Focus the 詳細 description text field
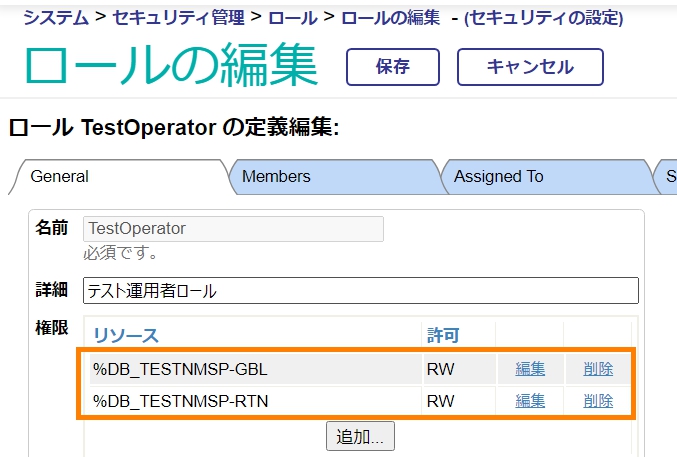 click(360, 291)
